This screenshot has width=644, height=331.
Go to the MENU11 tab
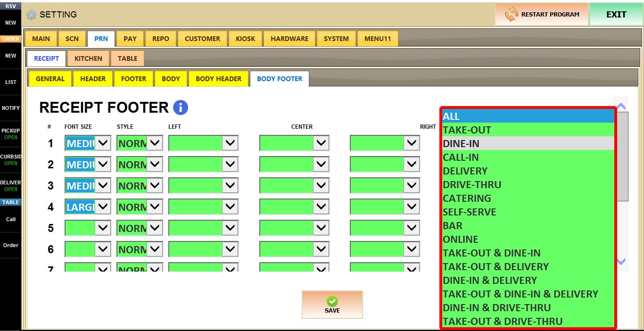378,39
